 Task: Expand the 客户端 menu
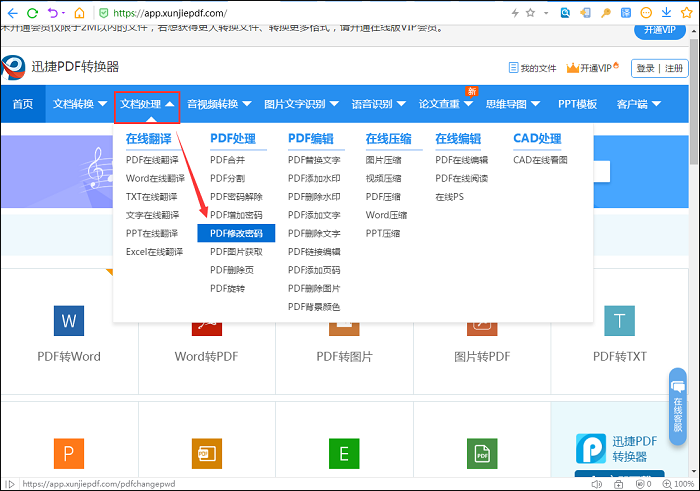[x=639, y=104]
